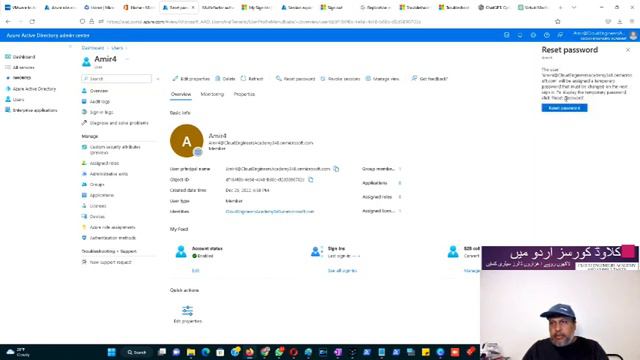Image resolution: width=640 pixels, height=360 pixels.
Task: Collapse the left portal navigation sidebar
Action: tap(70, 47)
